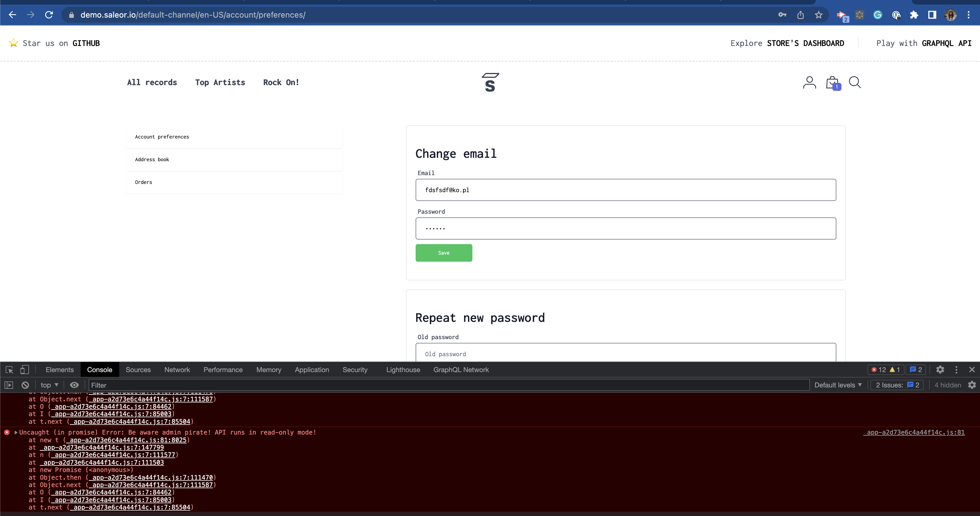This screenshot has height=516, width=980.
Task: Open the shopping bag with one item
Action: click(x=832, y=82)
